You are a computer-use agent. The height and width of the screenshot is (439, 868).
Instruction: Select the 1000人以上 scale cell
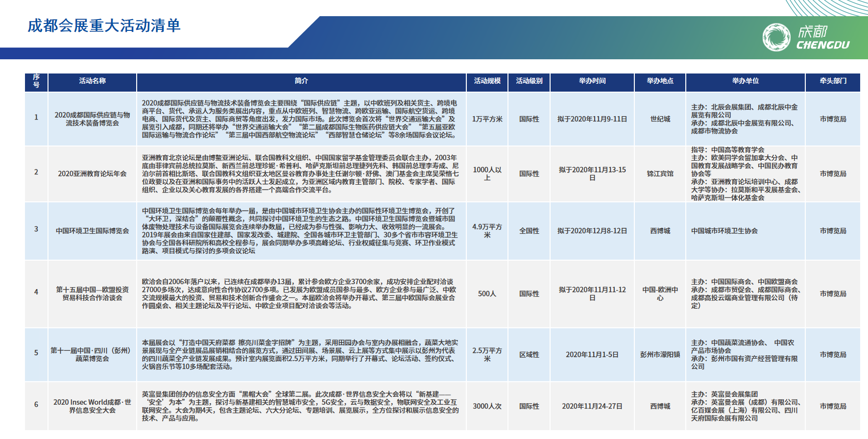[487, 173]
